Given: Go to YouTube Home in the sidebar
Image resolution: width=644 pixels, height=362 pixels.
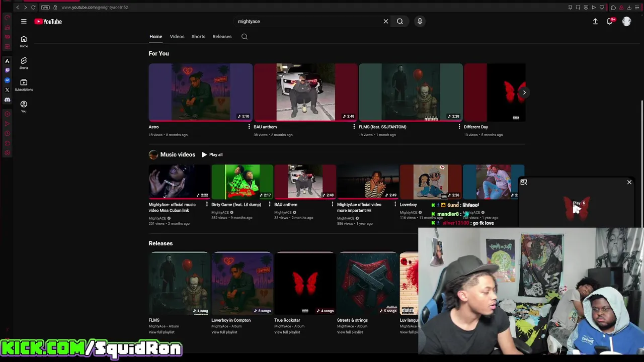Looking at the screenshot, I should pos(24,42).
